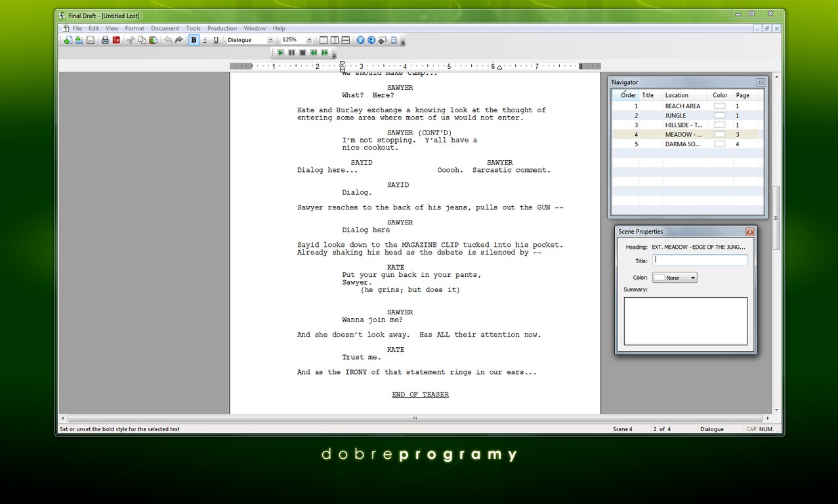The image size is (838, 504).
Task: Toggle Italic formatting
Action: [x=205, y=40]
